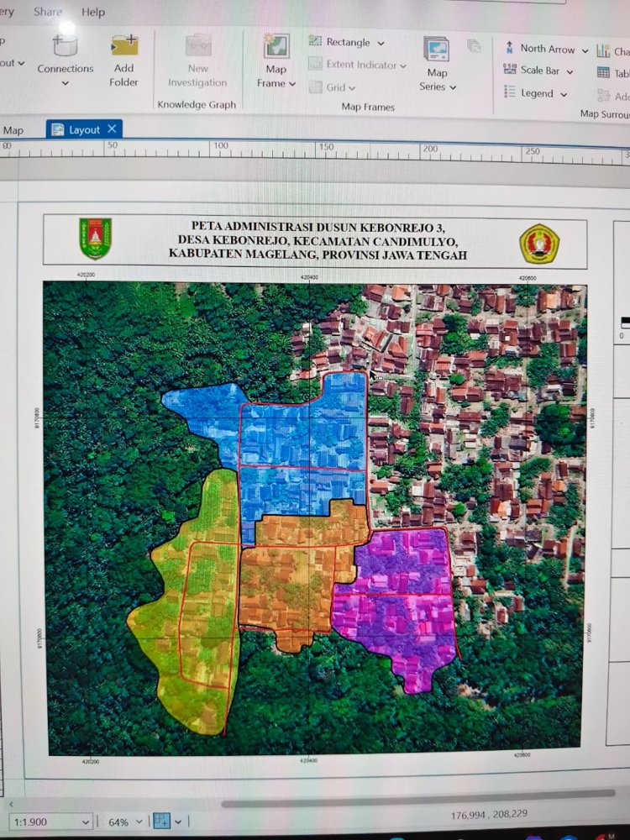Select the map title text PETA ADMINISTRASI DUSUN KEBONREJO 3
This screenshot has width=630, height=840.
tap(318, 226)
